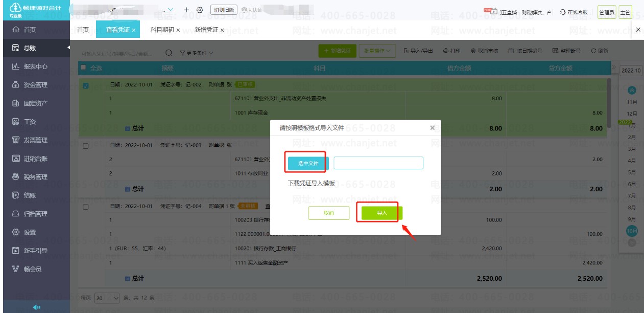Open the 五直播 live broadcast item
644x313 pixels.
click(x=517, y=11)
